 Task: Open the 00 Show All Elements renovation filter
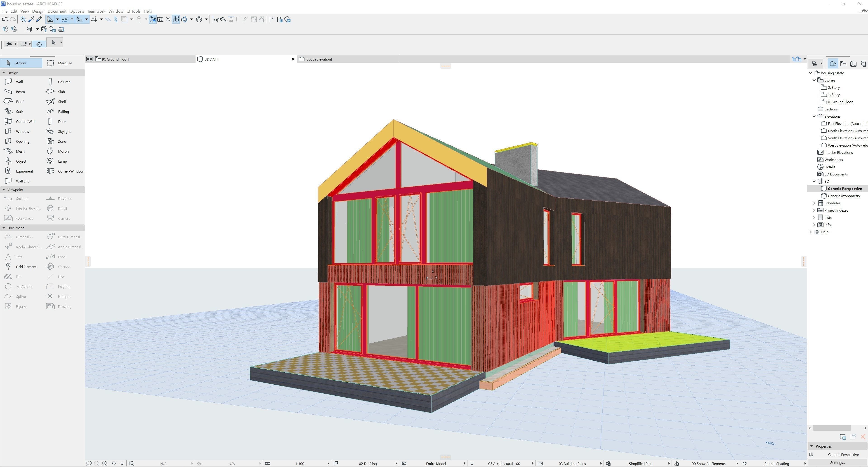706,464
